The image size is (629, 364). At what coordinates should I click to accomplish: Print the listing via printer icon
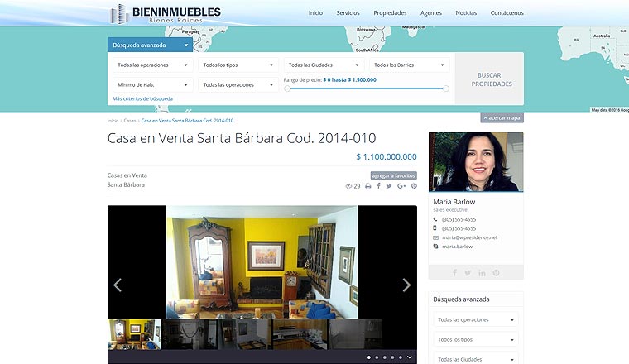pyautogui.click(x=367, y=186)
